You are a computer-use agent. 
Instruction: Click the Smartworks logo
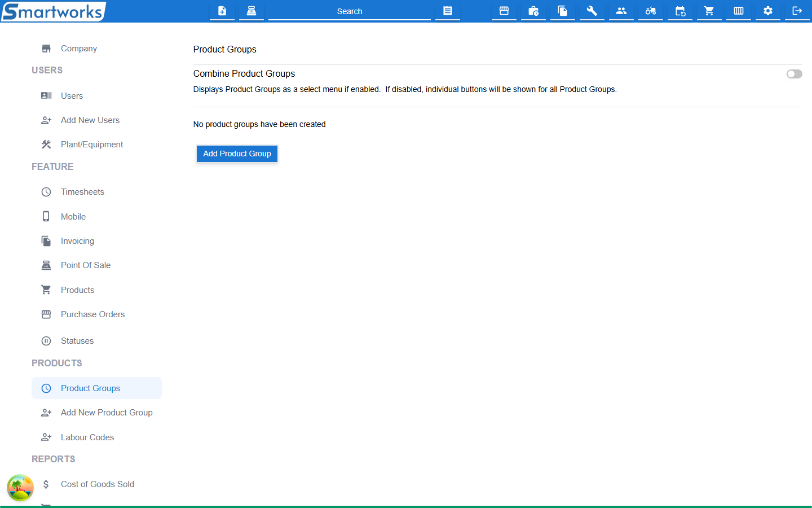coord(53,11)
